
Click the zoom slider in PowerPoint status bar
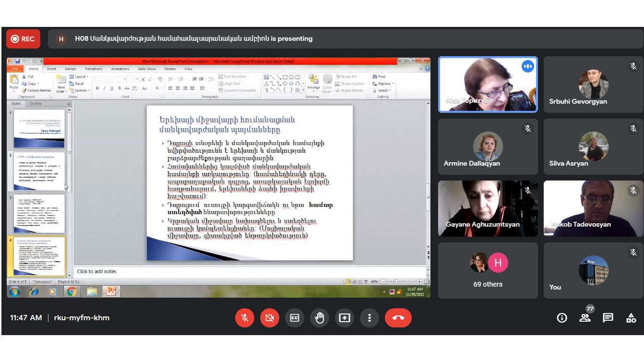[396, 282]
